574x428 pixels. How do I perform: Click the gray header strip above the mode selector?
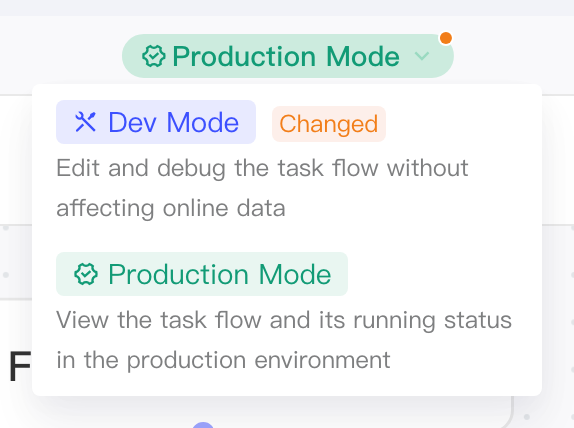pos(287,8)
